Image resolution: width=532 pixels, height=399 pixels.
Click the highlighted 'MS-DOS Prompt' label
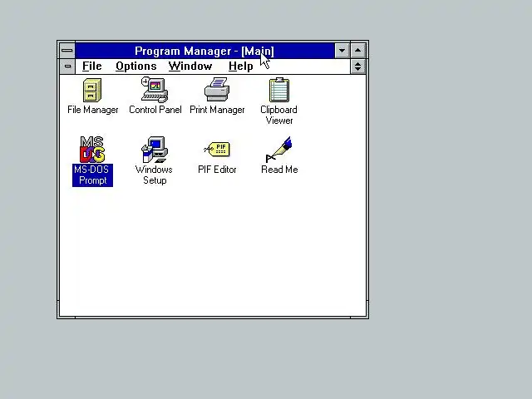click(x=92, y=175)
